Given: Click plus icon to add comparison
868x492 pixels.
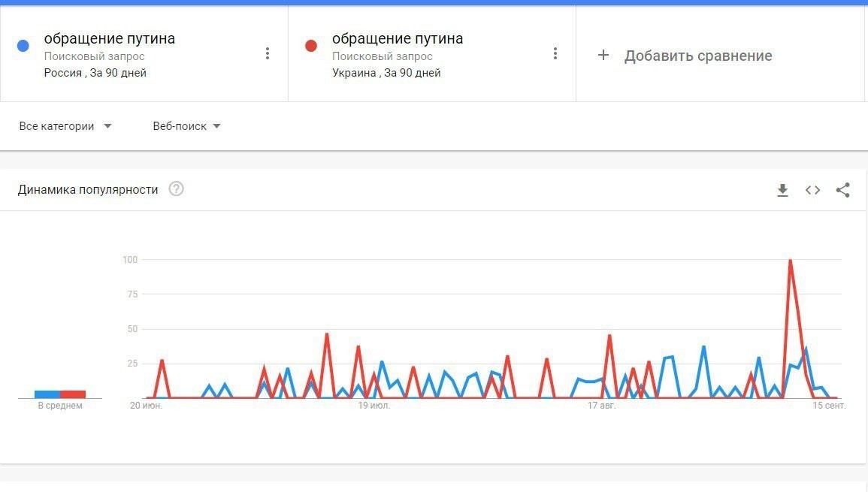Looking at the screenshot, I should click(603, 55).
